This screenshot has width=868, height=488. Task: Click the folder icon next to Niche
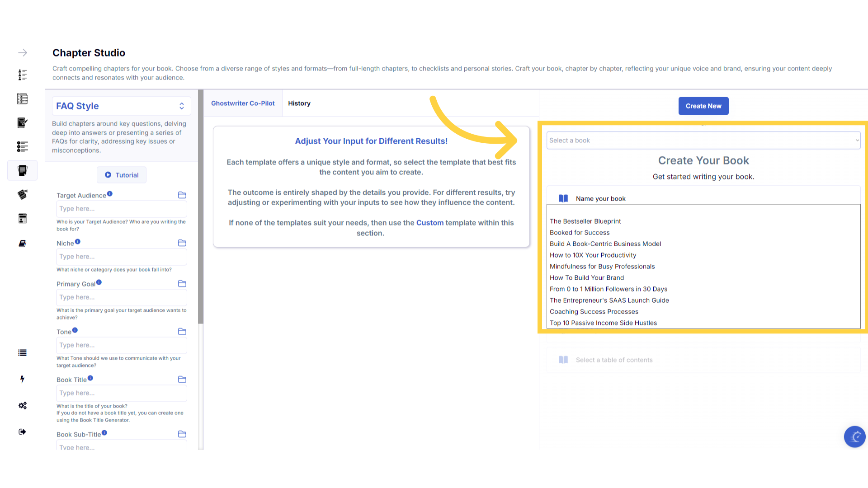click(x=182, y=243)
